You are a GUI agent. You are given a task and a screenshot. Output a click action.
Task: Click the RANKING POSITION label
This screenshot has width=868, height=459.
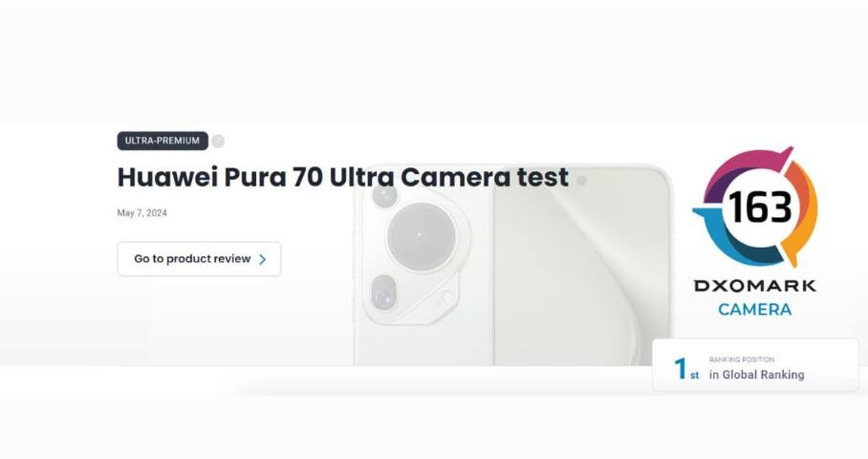(742, 360)
